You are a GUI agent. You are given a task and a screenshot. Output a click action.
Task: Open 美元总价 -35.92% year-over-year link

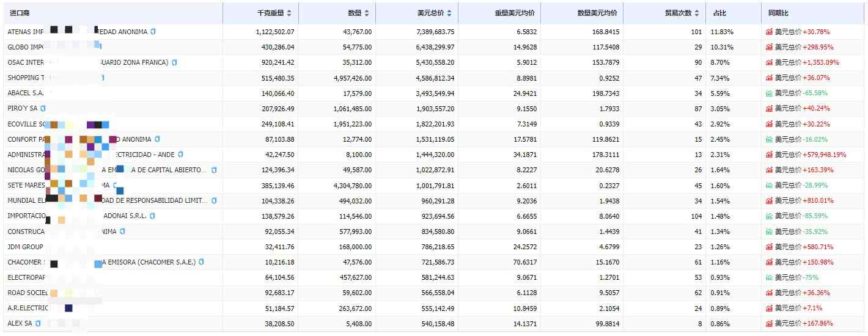point(801,232)
